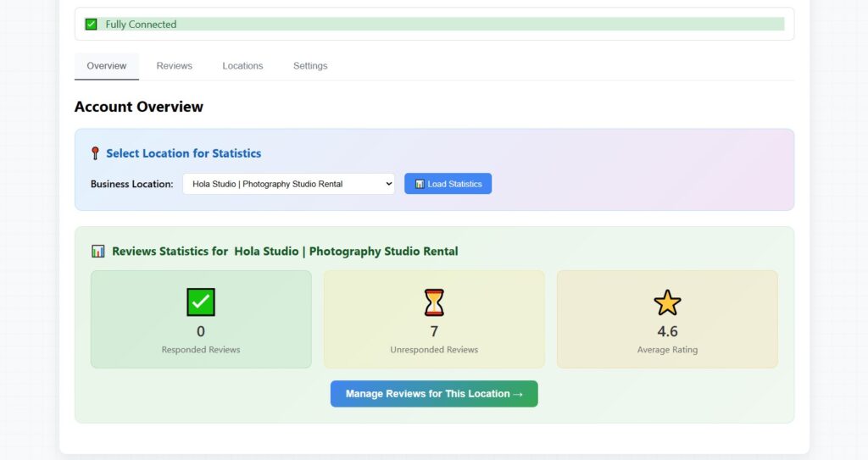Click Manage Reviews for This Location button

click(x=434, y=394)
